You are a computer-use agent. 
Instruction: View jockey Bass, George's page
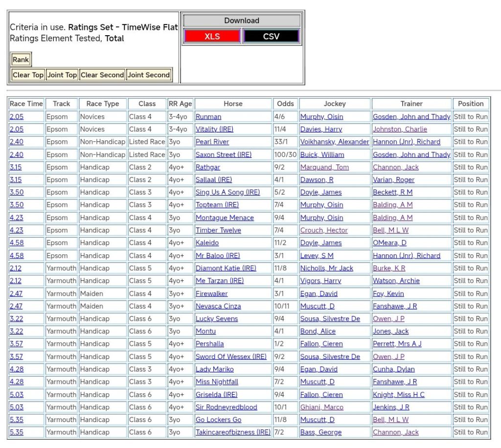(321, 432)
